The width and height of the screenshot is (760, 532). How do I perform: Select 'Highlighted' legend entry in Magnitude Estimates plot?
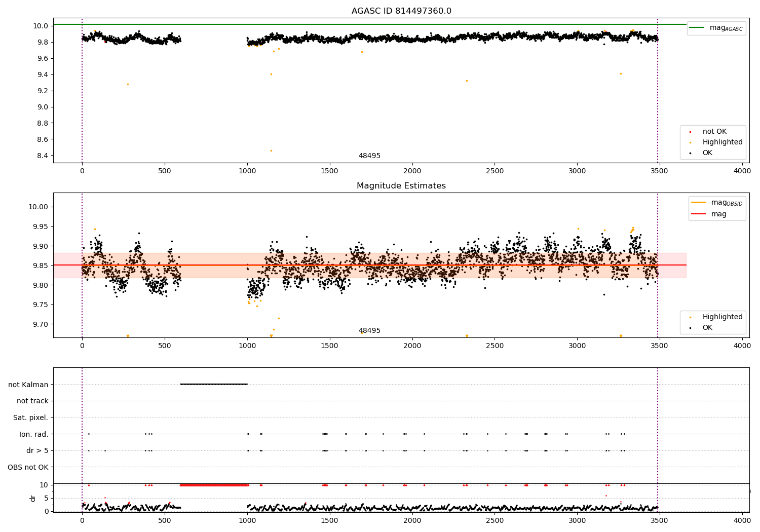(x=716, y=317)
